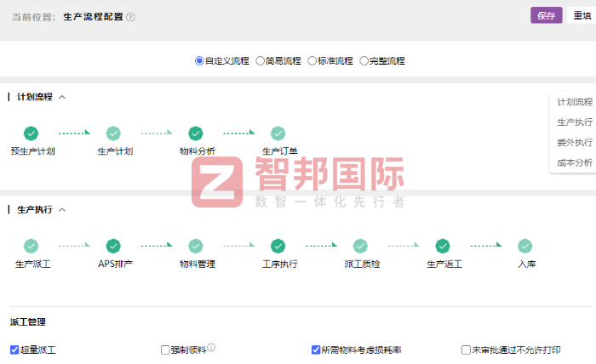Select the 完整流程 radio option
Image resolution: width=596 pixels, height=364 pixels.
coord(364,61)
